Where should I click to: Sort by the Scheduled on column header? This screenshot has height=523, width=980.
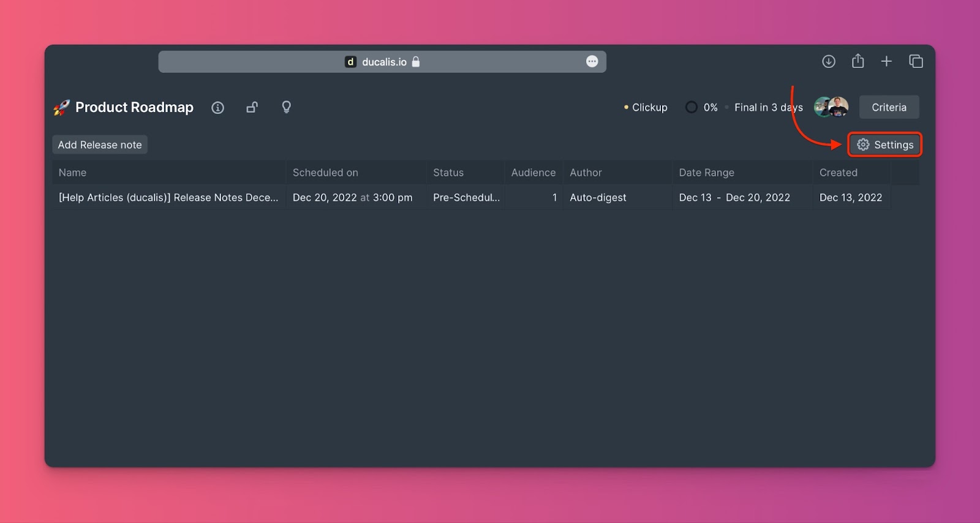pos(356,173)
